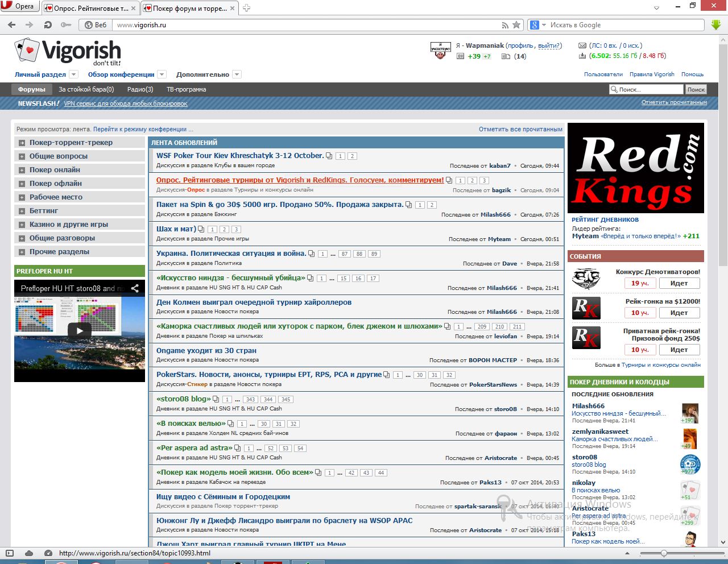Open the ТВ-программа menu item
The width and height of the screenshot is (728, 564).
(186, 89)
